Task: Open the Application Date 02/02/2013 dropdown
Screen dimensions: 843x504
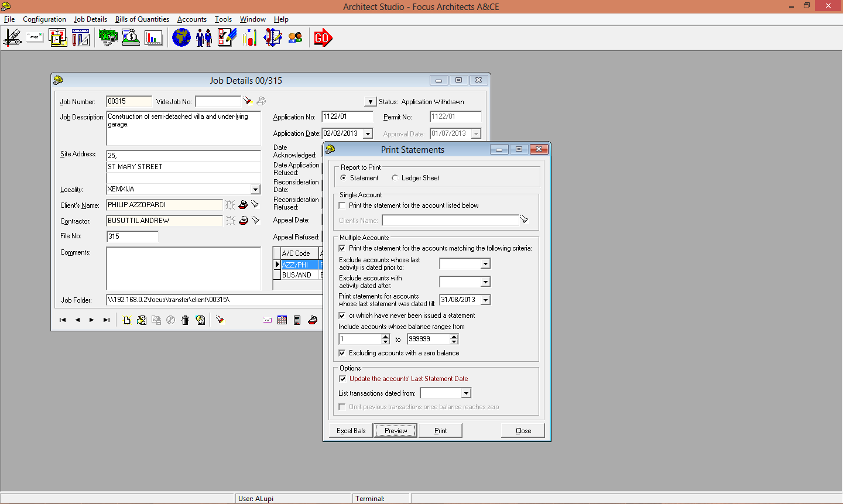Action: [x=368, y=133]
